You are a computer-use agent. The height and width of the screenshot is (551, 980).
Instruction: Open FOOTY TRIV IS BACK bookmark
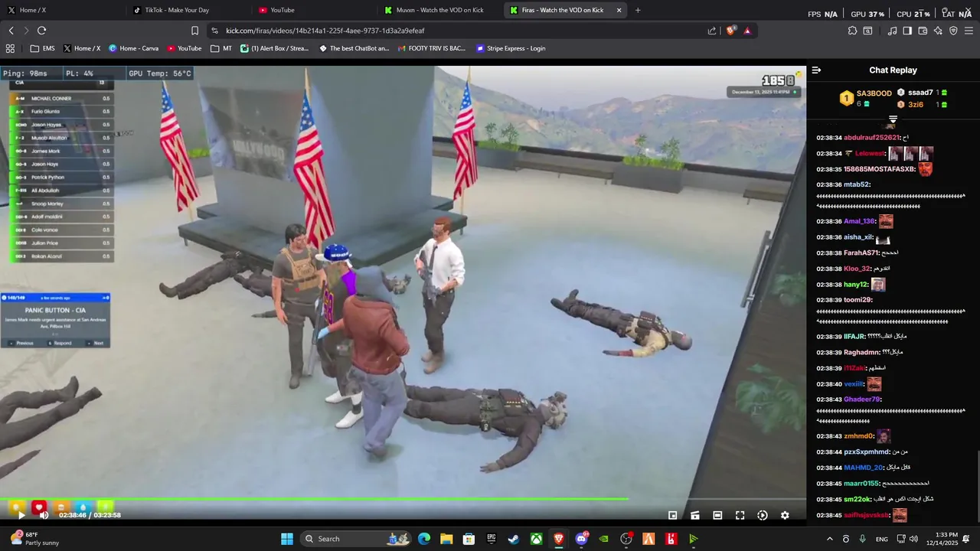[431, 48]
